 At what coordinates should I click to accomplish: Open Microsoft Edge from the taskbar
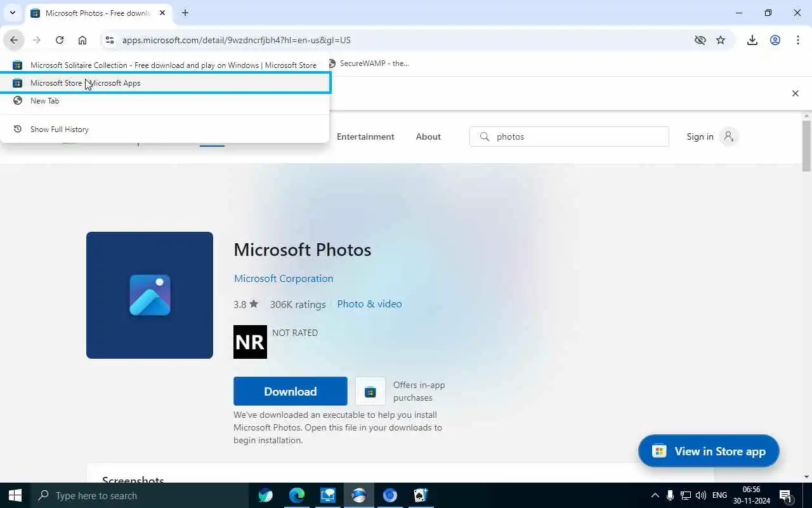coord(297,495)
